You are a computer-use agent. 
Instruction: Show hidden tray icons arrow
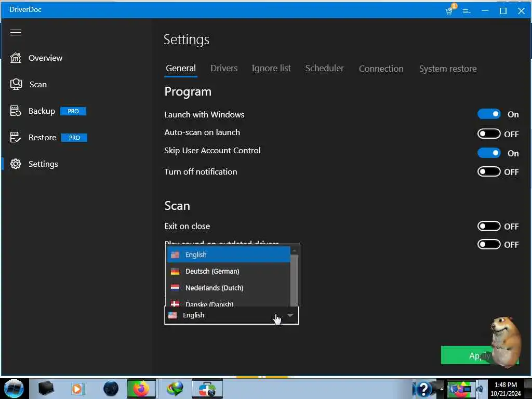pyautogui.click(x=442, y=389)
